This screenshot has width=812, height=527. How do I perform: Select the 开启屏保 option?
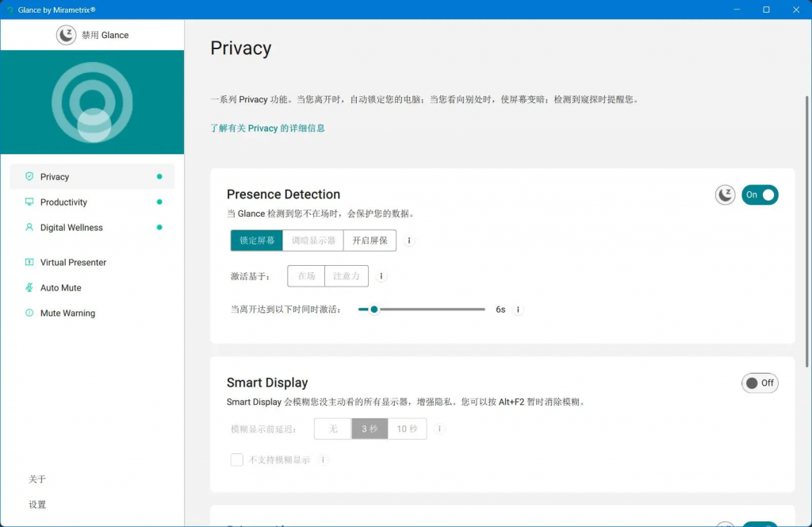pos(370,240)
